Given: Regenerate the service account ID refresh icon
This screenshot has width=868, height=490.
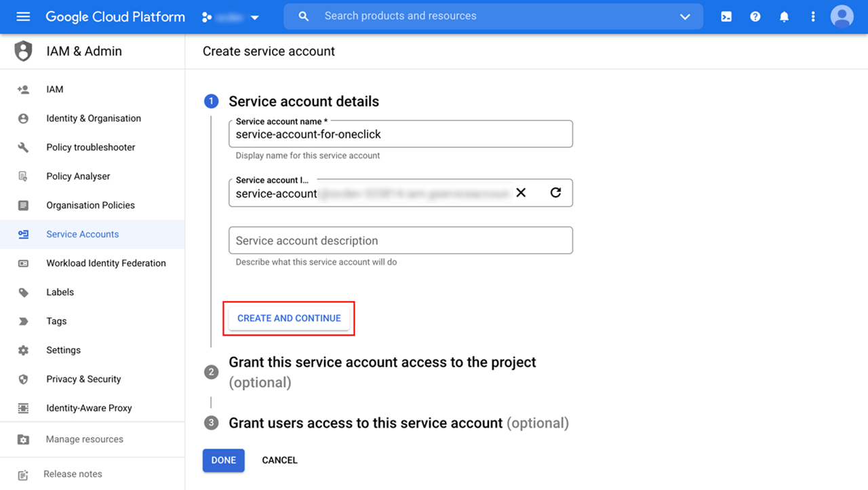Looking at the screenshot, I should (x=555, y=193).
